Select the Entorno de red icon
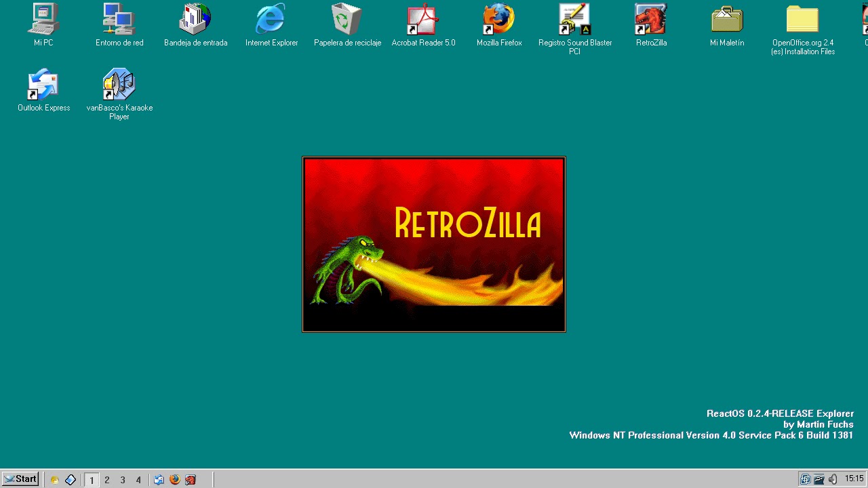The width and height of the screenshot is (868, 488). point(119,25)
